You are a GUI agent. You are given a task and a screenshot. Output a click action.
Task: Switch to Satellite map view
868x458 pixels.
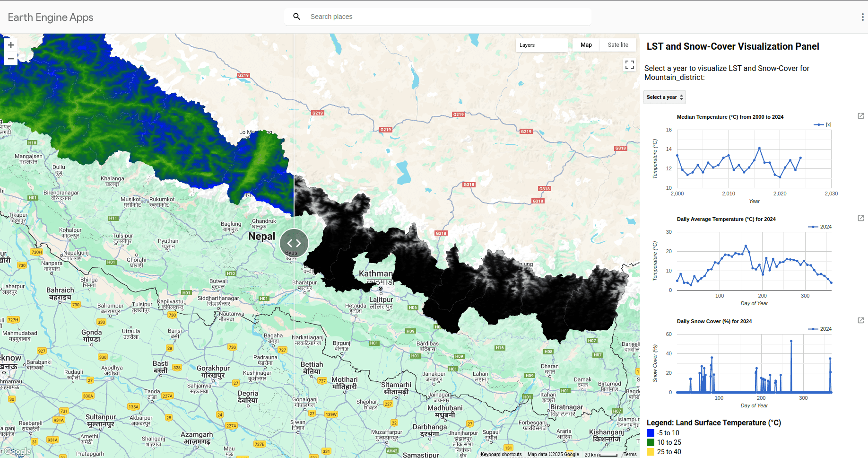[617, 45]
